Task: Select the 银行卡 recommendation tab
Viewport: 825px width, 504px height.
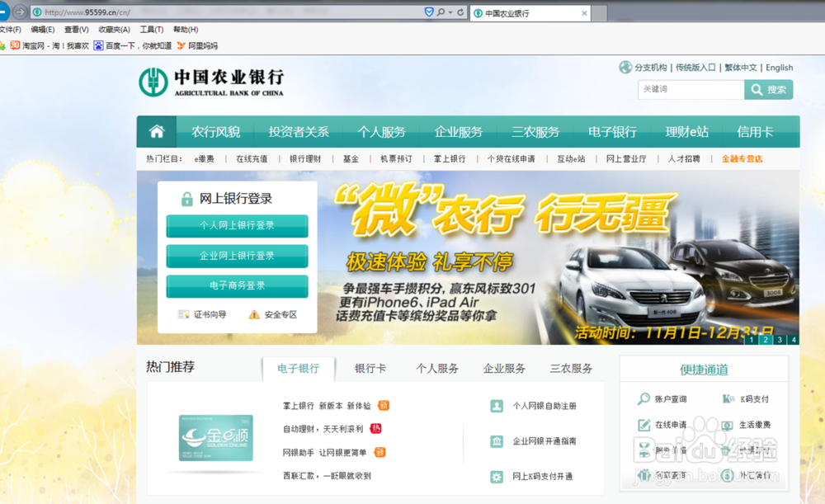Action: tap(370, 369)
